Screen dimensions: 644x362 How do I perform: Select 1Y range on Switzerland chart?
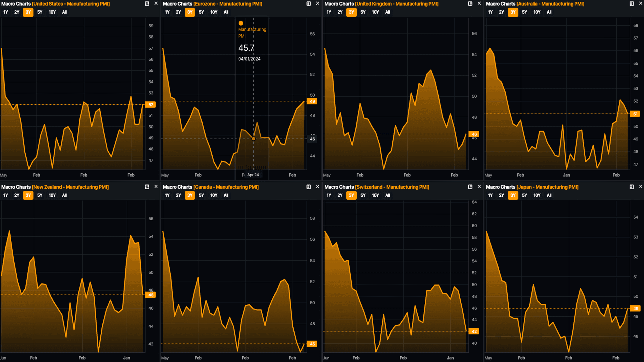[x=329, y=195]
